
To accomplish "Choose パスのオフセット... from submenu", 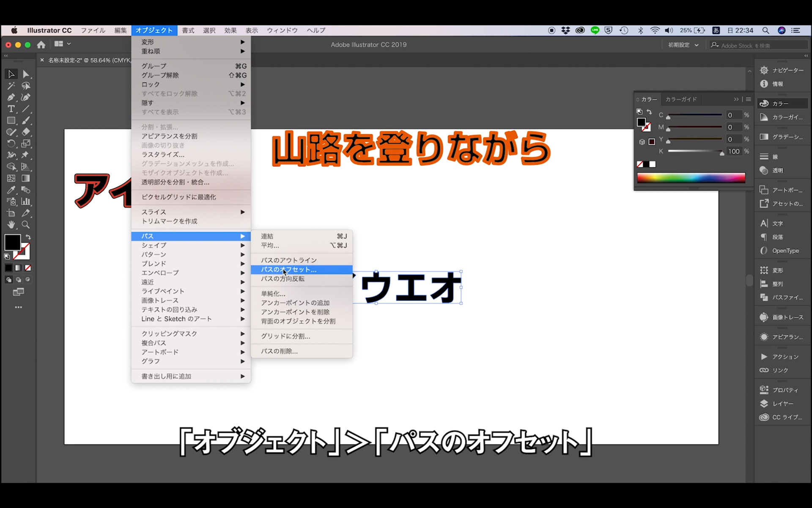I will pos(302,270).
